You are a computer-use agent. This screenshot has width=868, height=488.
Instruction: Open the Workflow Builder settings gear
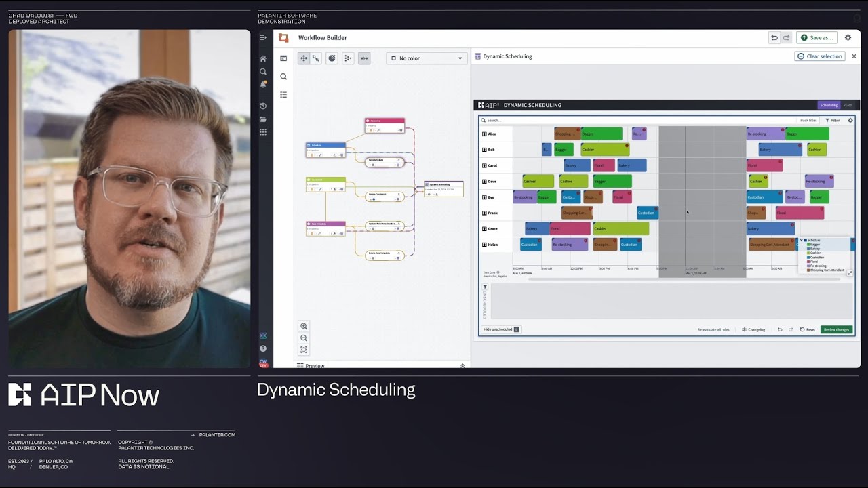[848, 38]
